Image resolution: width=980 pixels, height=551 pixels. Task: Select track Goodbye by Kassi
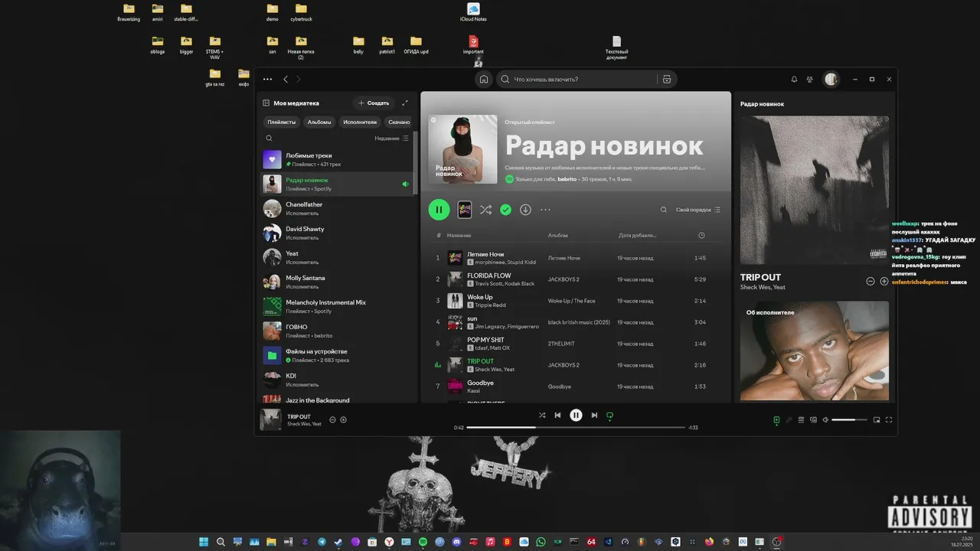click(x=575, y=386)
